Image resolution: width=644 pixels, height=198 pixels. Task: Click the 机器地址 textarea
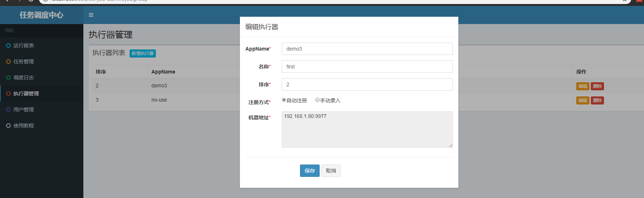(x=367, y=130)
